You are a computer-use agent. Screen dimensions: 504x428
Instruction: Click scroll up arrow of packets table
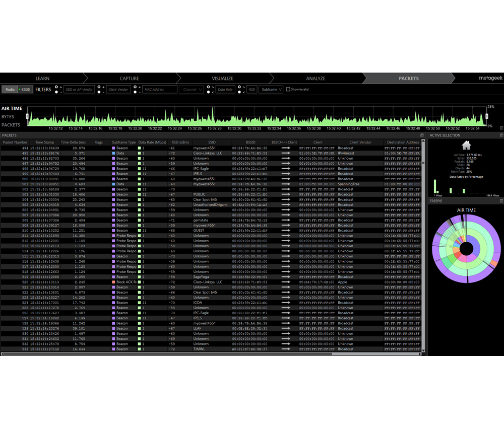click(x=423, y=141)
